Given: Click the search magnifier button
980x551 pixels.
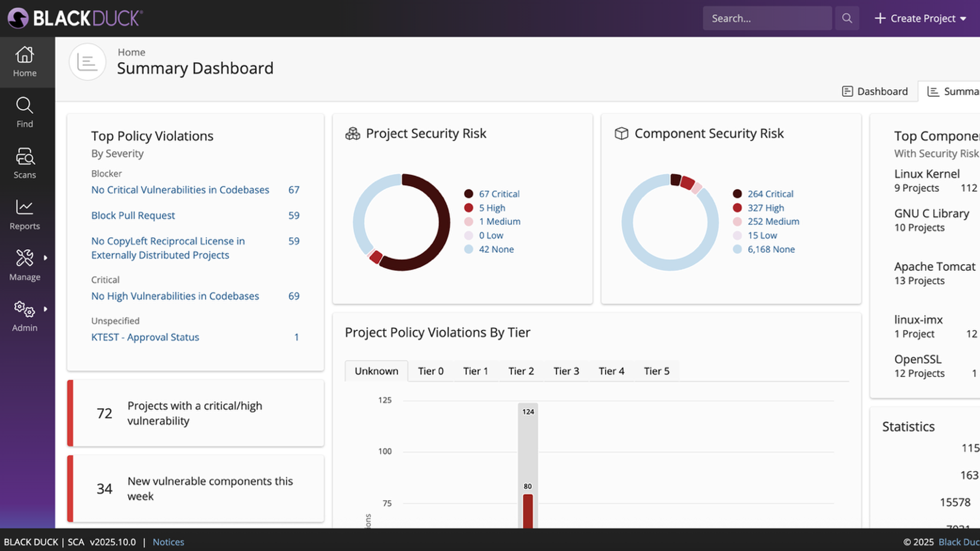Looking at the screenshot, I should (x=847, y=18).
